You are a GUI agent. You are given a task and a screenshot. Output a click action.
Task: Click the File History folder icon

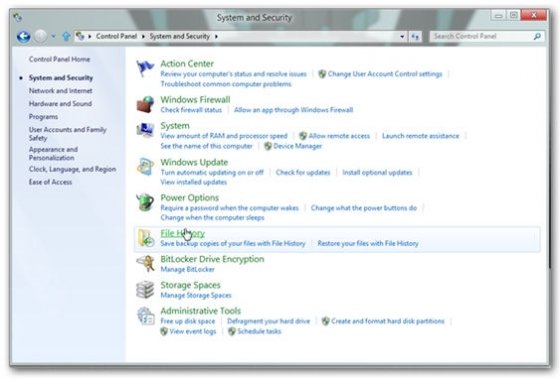146,238
